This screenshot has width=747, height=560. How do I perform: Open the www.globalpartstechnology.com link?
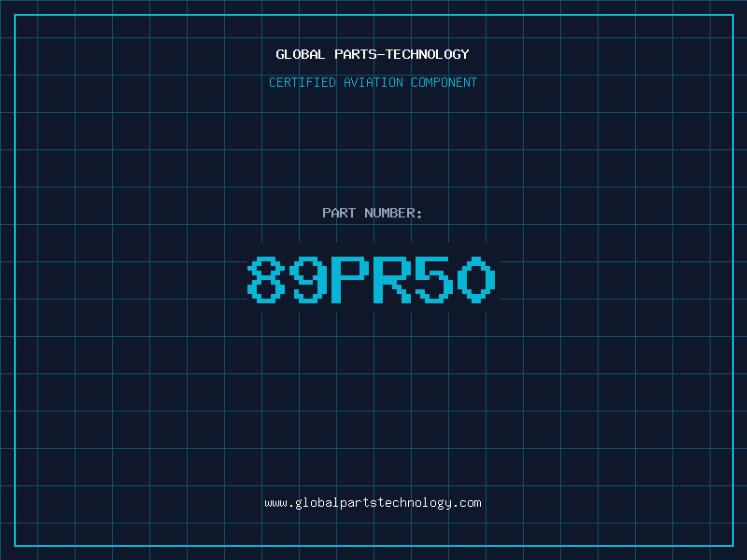(x=373, y=503)
